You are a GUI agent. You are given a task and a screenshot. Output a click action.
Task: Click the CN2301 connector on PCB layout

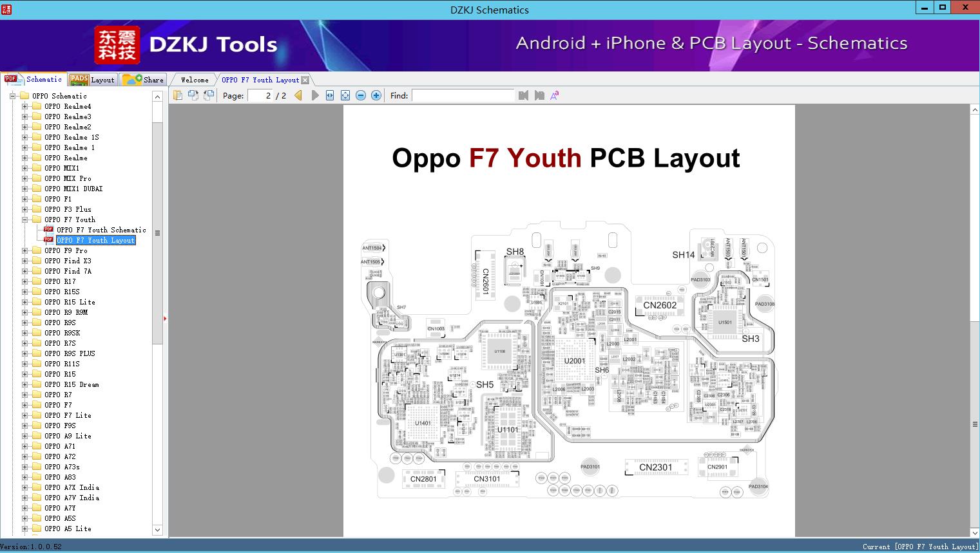point(655,467)
